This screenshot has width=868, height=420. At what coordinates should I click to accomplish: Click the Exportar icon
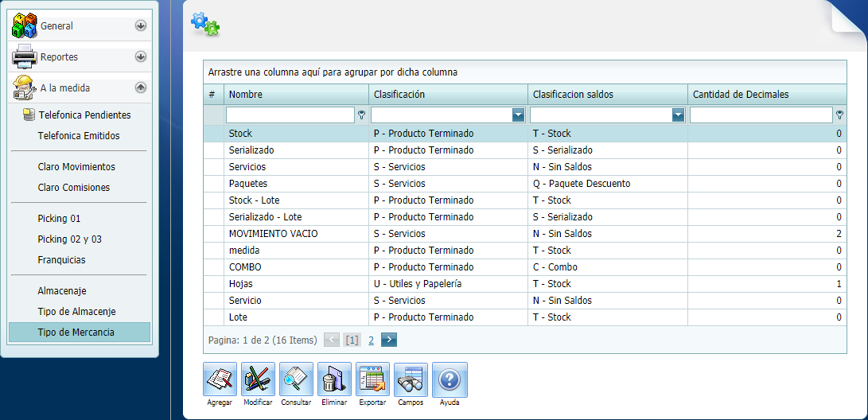pyautogui.click(x=372, y=379)
